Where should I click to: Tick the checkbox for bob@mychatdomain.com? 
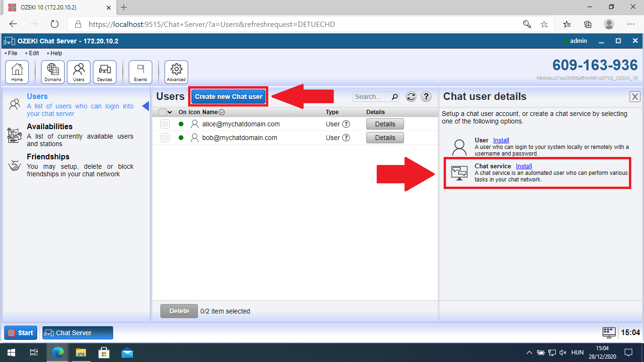[165, 138]
